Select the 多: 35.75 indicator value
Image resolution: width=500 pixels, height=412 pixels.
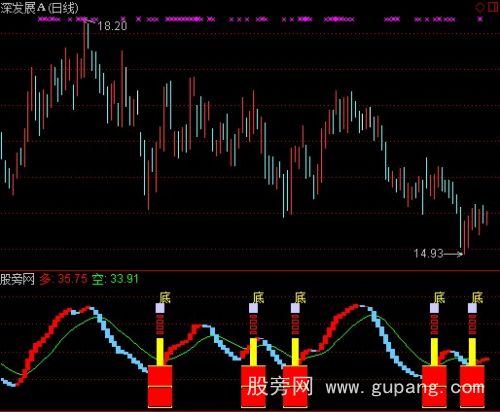63,279
